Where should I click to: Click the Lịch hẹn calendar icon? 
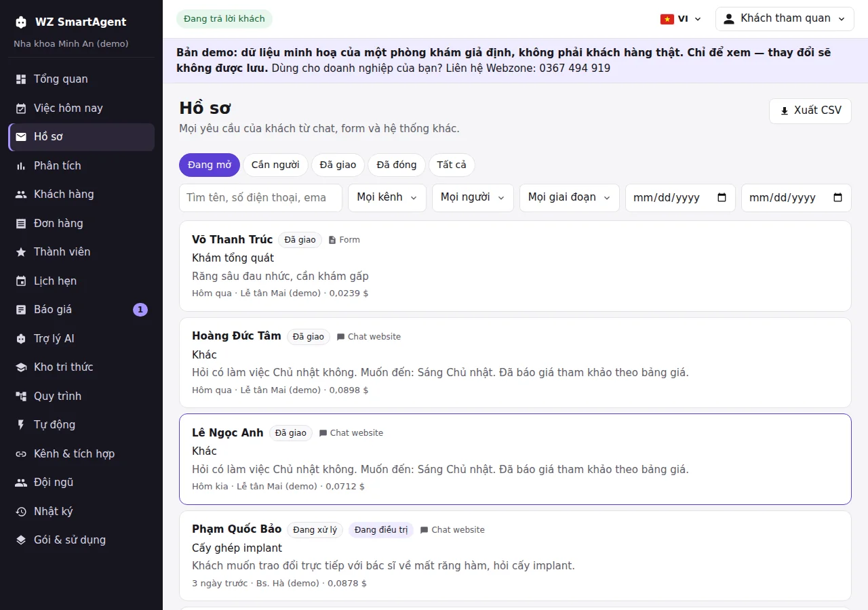click(21, 281)
